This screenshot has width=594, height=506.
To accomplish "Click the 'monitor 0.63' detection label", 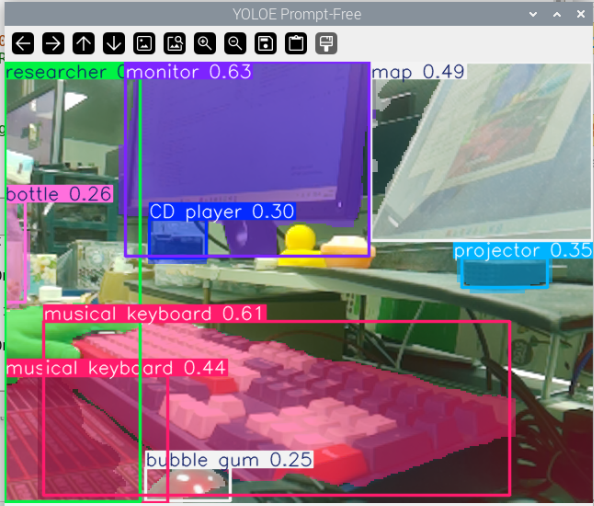I will tap(189, 72).
